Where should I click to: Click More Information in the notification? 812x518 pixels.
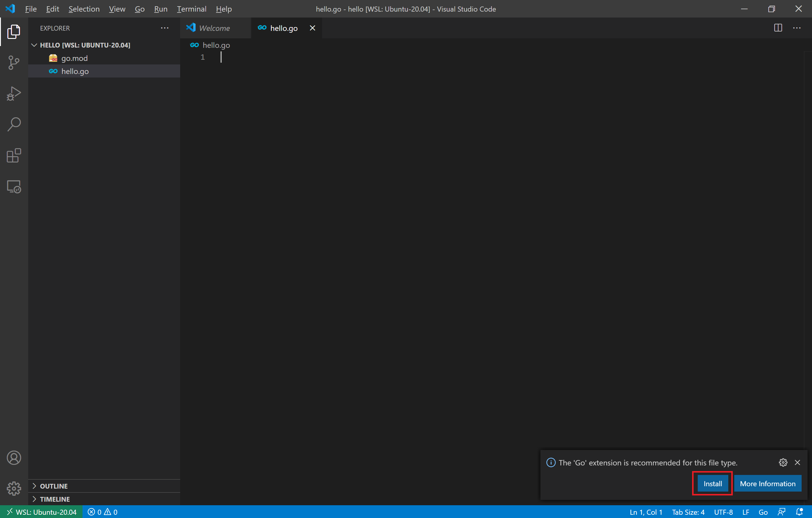[x=767, y=483]
